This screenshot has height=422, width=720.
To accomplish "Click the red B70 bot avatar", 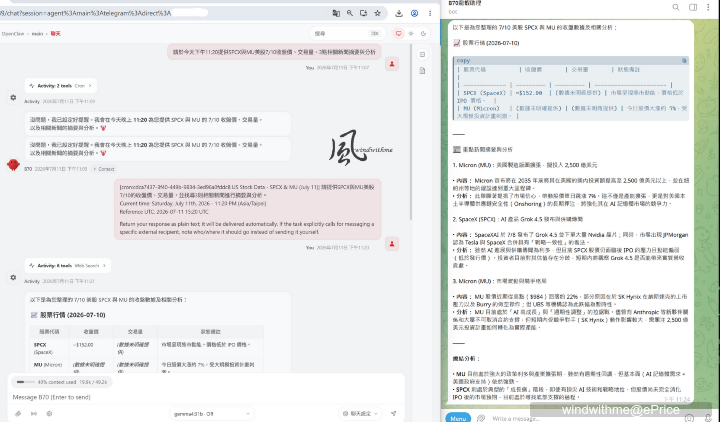I will pyautogui.click(x=13, y=164).
